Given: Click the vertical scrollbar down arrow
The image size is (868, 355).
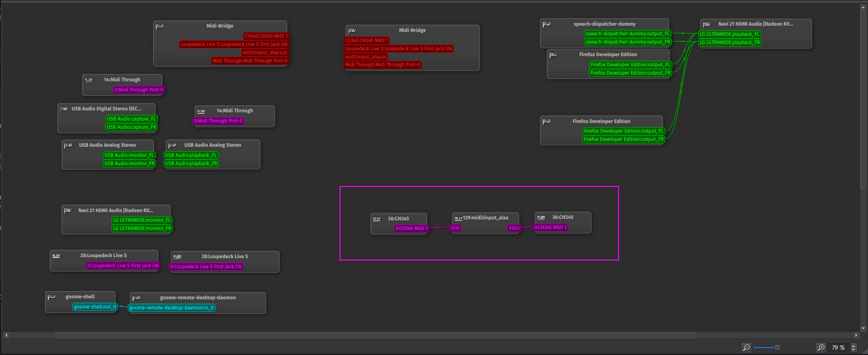Looking at the screenshot, I should pos(863,328).
